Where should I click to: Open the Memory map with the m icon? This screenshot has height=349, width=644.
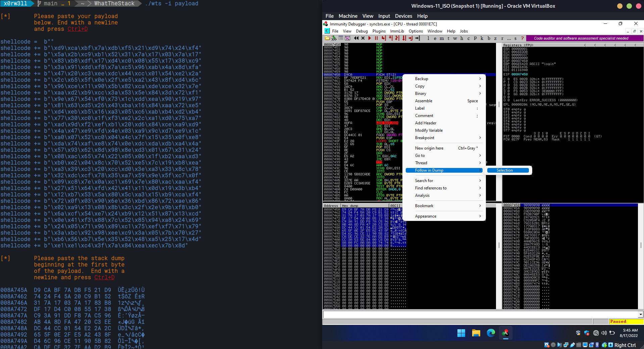pos(442,38)
